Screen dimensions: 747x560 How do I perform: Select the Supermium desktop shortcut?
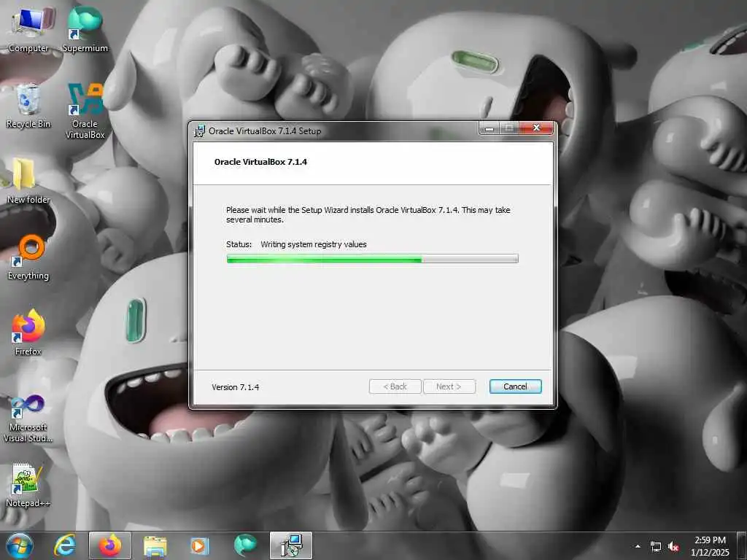85,29
